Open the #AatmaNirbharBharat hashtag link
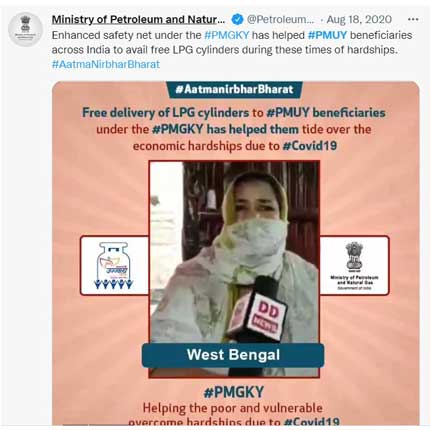 (106, 64)
